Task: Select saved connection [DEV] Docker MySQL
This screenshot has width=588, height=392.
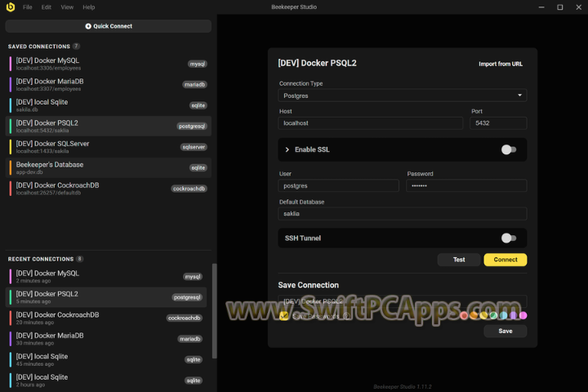Action: point(109,64)
